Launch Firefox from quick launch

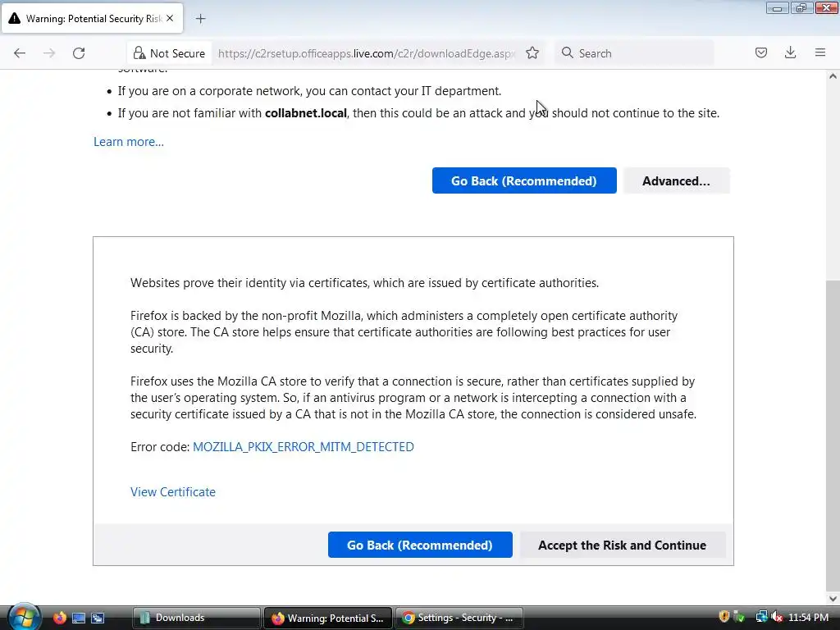(x=59, y=618)
